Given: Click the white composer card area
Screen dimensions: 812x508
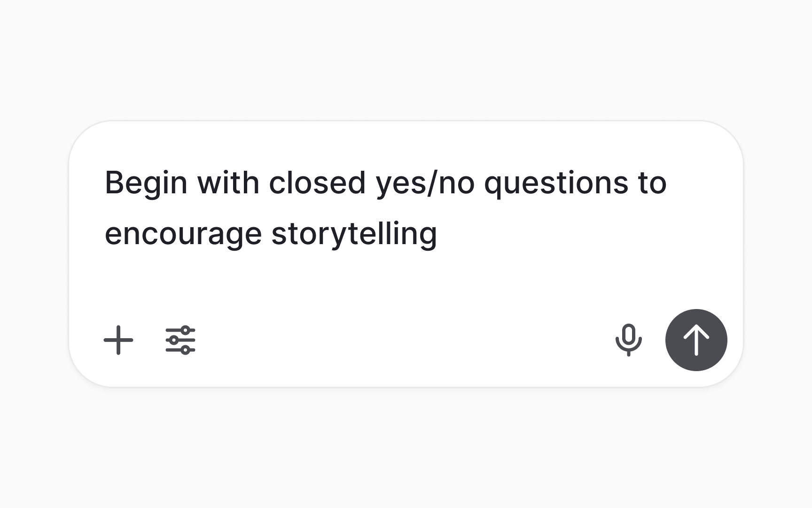Looking at the screenshot, I should pos(404,282).
